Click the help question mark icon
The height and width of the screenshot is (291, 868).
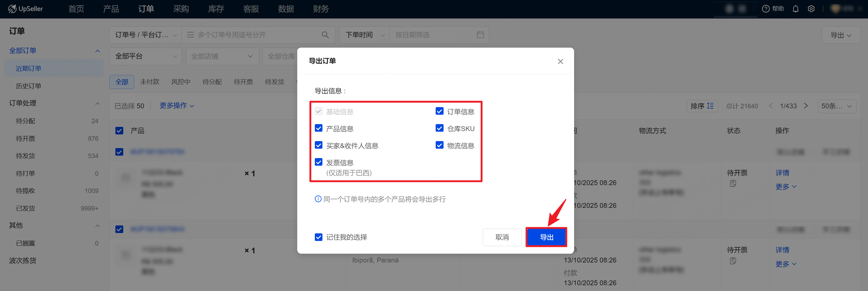pyautogui.click(x=766, y=9)
